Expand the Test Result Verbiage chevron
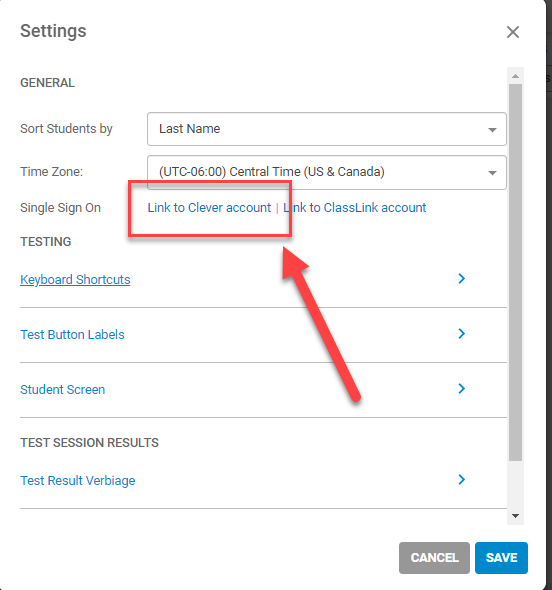The height and width of the screenshot is (590, 552). coord(462,480)
